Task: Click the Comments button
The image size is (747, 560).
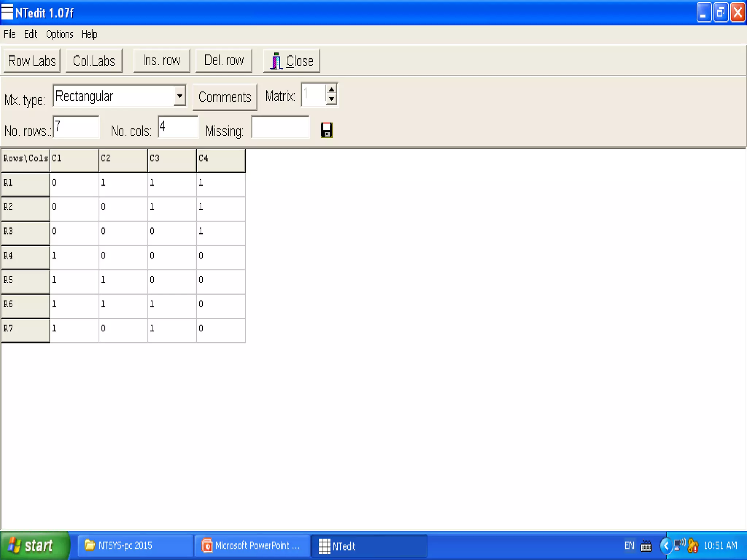Action: coord(225,97)
